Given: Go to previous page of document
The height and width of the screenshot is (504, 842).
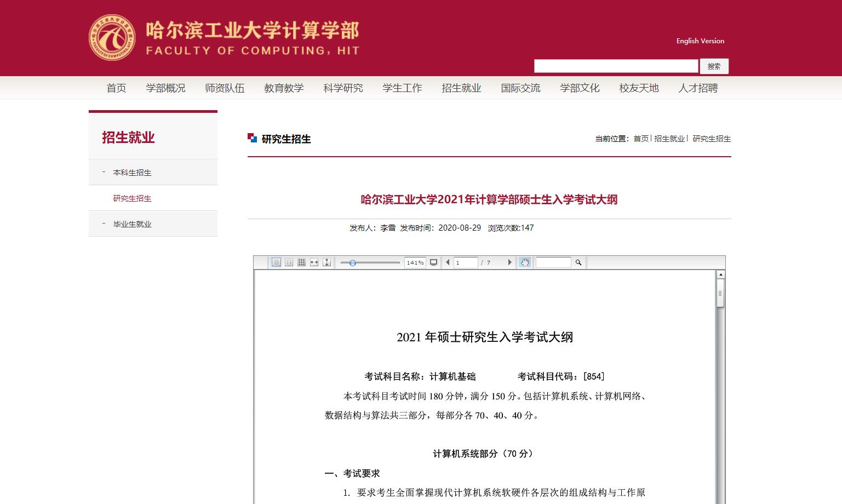Looking at the screenshot, I should click(448, 262).
